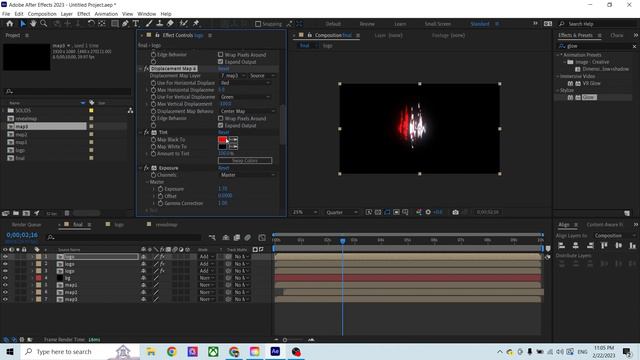Toggle Wrap Pixels Around under Displacement Map 4
This screenshot has width=640, height=360.
(220, 118)
